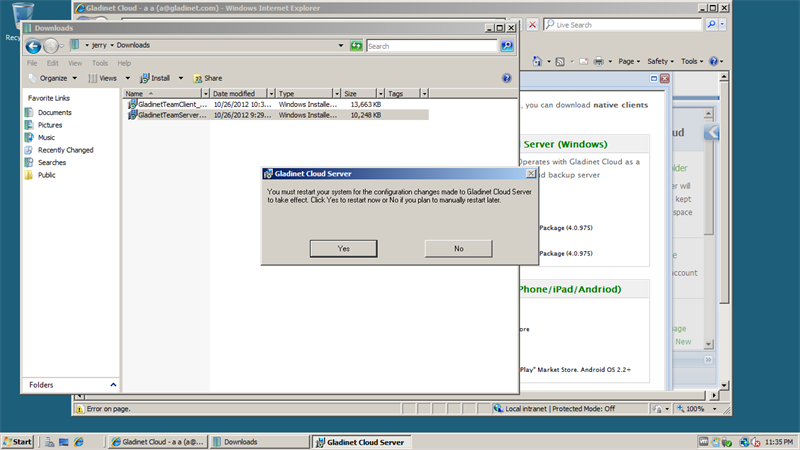Click the Internet Explorer Print icon
The width and height of the screenshot is (800, 450).
(598, 61)
